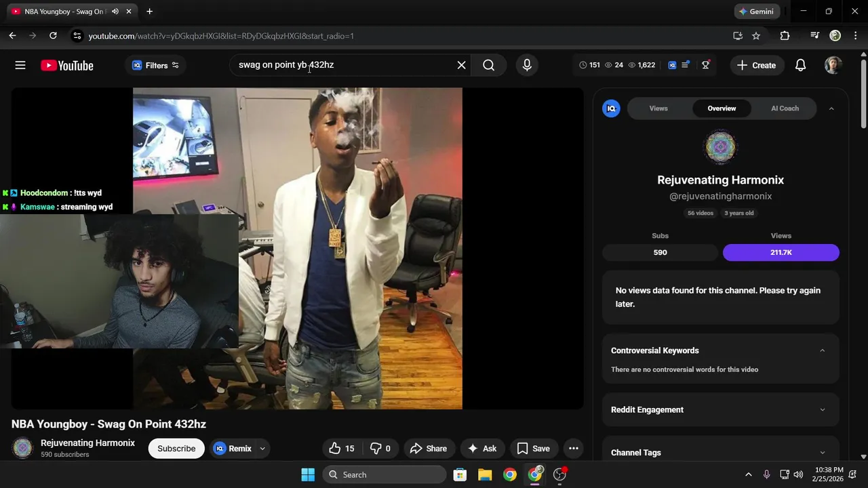The height and width of the screenshot is (488, 868).
Task: Run search with the magnifier button
Action: (488, 65)
